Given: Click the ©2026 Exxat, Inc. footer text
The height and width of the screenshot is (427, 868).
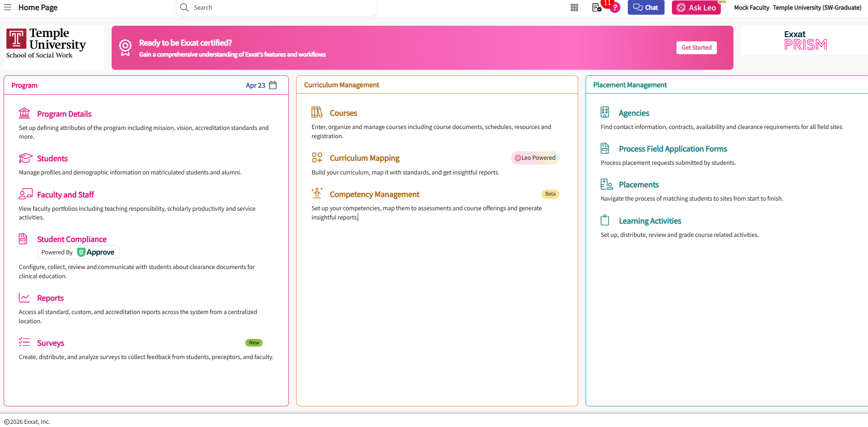Looking at the screenshot, I should tap(27, 421).
